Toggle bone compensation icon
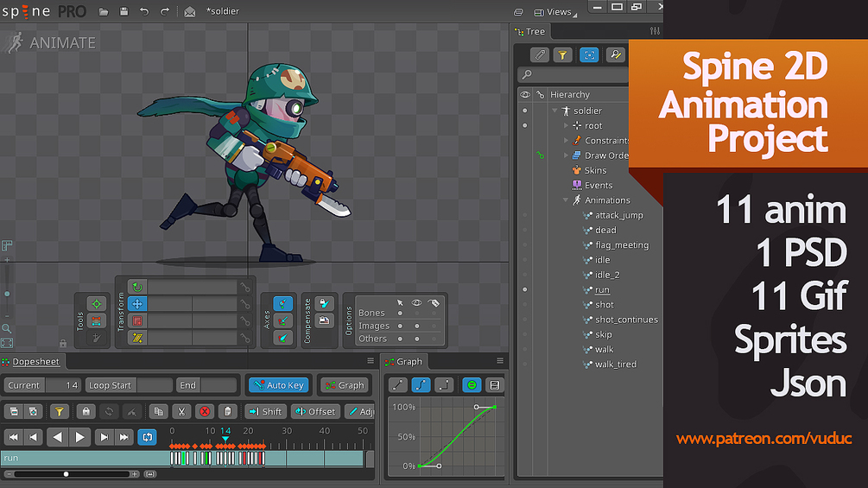 pos(325,303)
